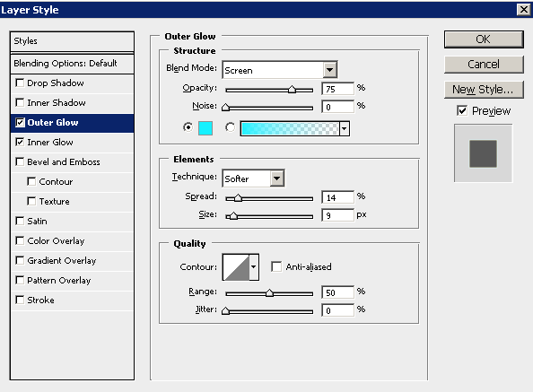Select the Stroke style label
Viewport: 533px width, 392px height.
tap(40, 300)
